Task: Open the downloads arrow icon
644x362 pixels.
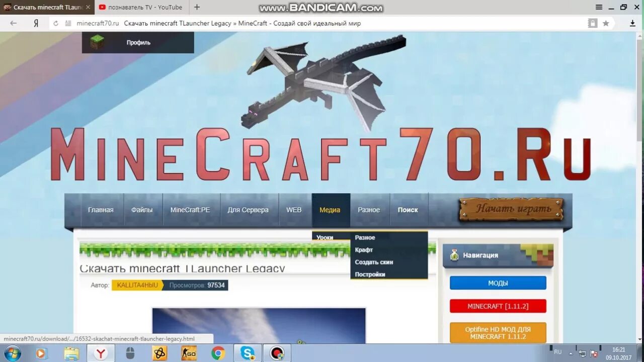Action: pyautogui.click(x=633, y=23)
